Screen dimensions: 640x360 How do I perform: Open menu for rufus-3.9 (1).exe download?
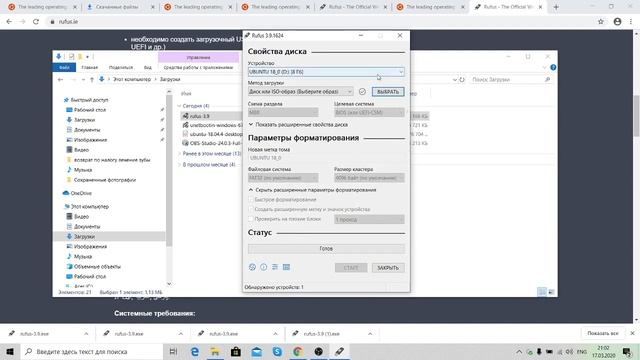tap(370, 334)
